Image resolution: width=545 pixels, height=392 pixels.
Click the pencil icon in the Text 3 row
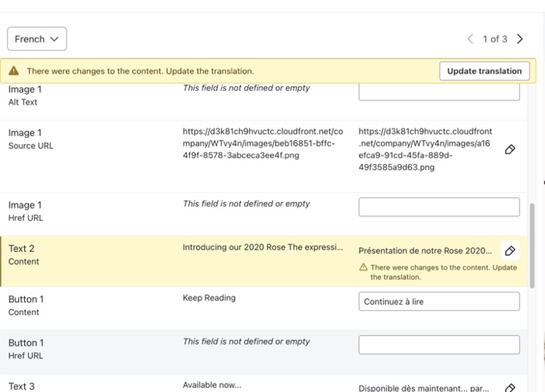click(x=510, y=387)
